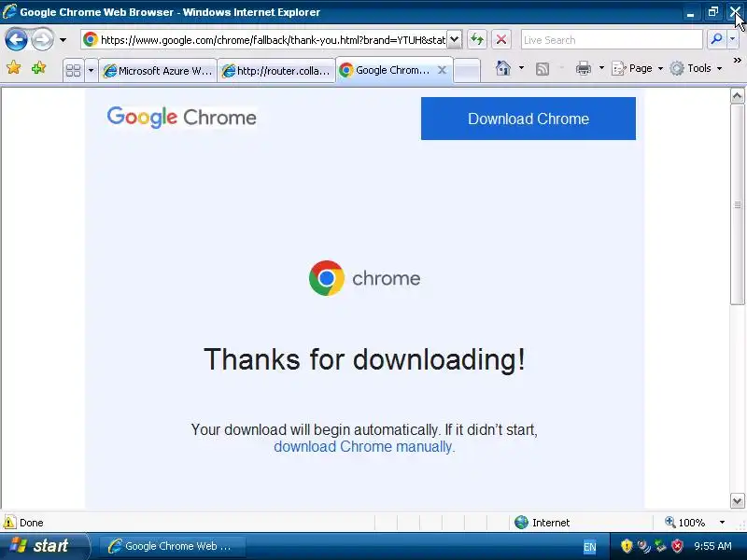Expand the Home button dropdown

[521, 68]
